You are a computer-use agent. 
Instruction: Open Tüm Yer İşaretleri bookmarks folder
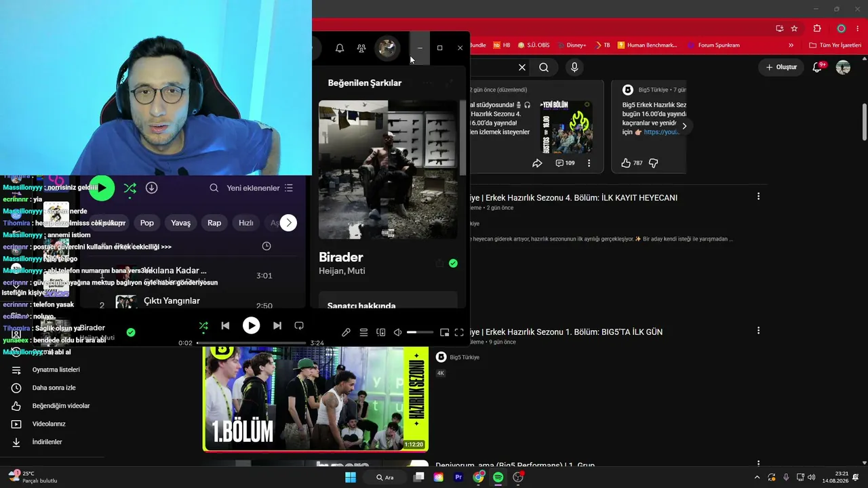coord(835,45)
